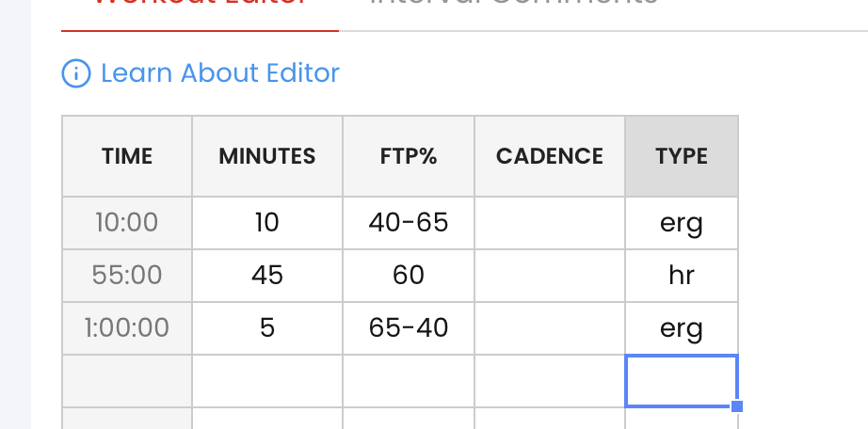Select the minutes cell containing 45
Screen dimensions: 868x429
click(267, 275)
